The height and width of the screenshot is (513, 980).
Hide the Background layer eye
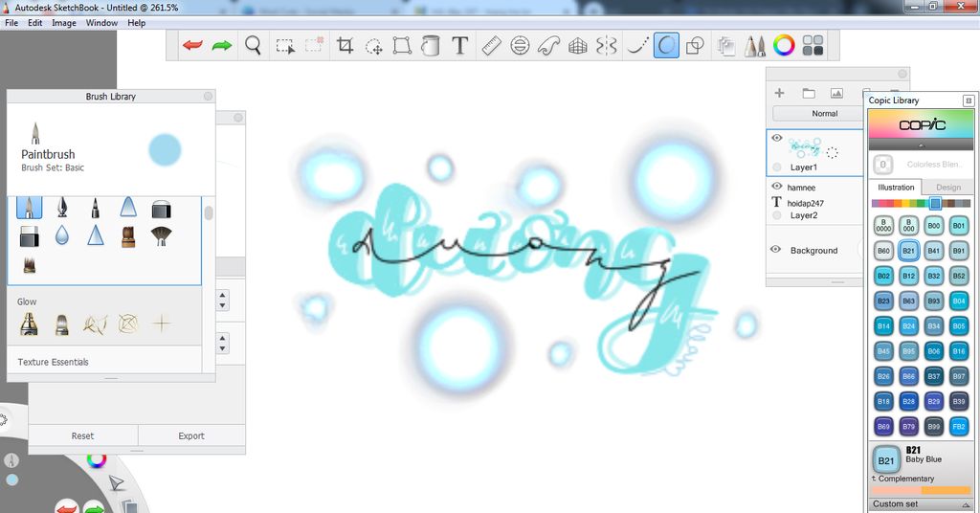tap(776, 249)
